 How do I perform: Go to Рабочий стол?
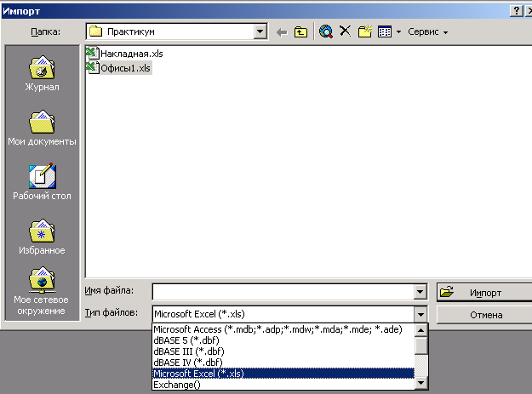(42, 182)
